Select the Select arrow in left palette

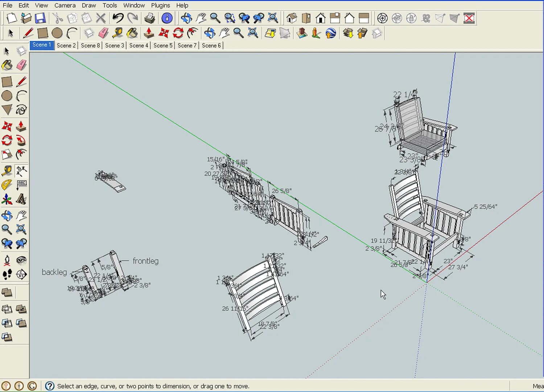[x=7, y=51]
